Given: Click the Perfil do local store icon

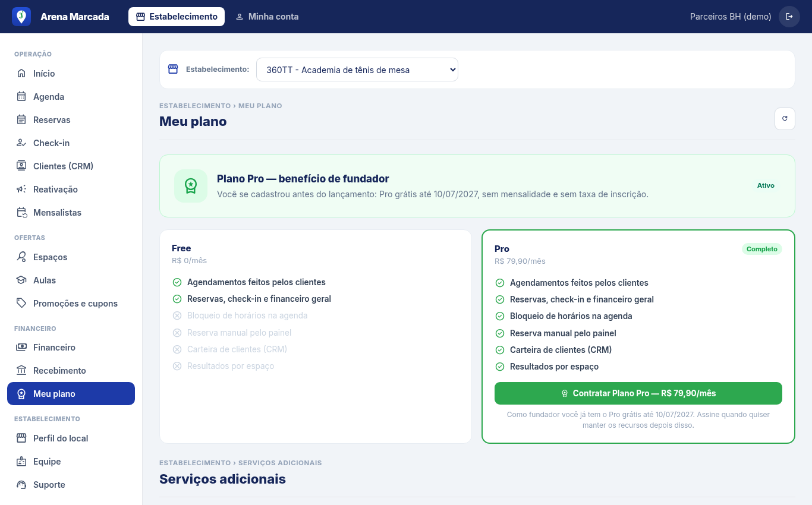Looking at the screenshot, I should click(x=21, y=438).
